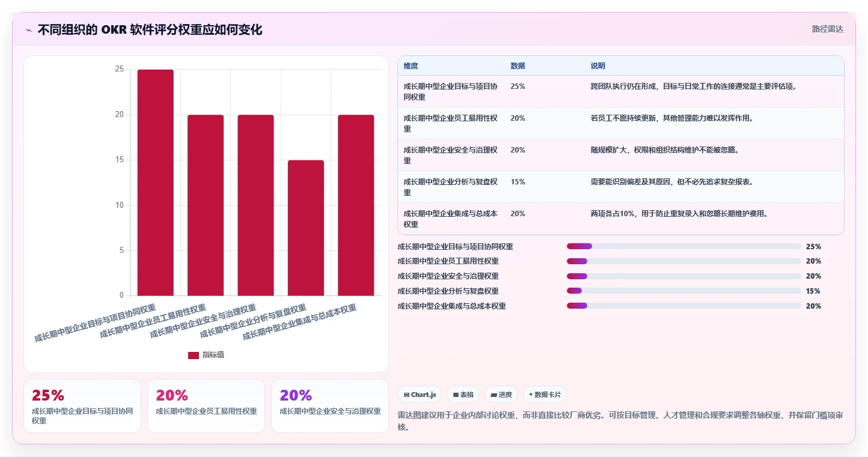
Task: Click the 25% progress bar for 目标与项目协同权重
Action: pyautogui.click(x=683, y=246)
